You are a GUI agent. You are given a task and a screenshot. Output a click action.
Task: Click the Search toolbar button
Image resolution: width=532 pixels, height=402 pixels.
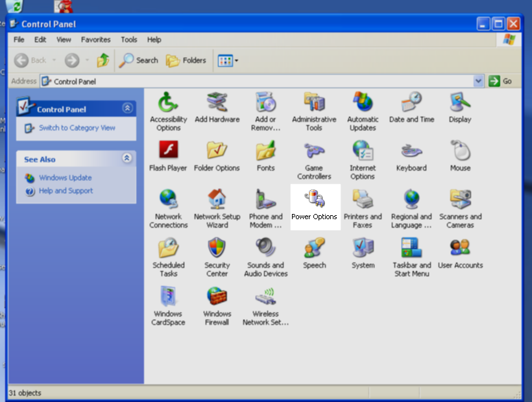point(139,60)
